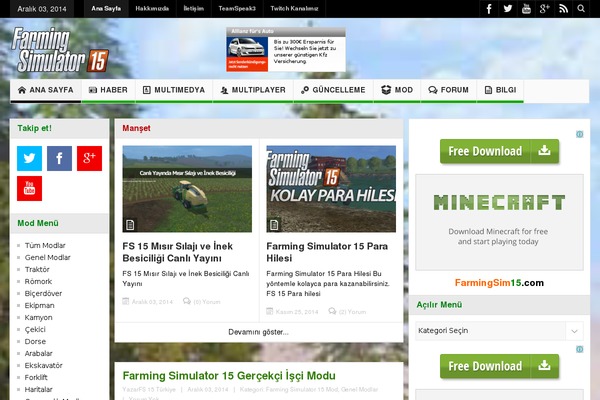Select MULTIMEDYA main tab

click(x=174, y=90)
